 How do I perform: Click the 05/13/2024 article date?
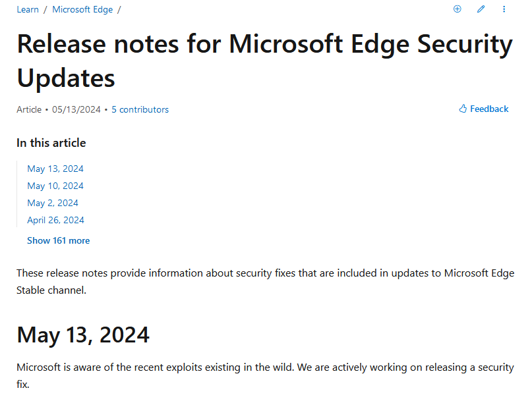[76, 109]
